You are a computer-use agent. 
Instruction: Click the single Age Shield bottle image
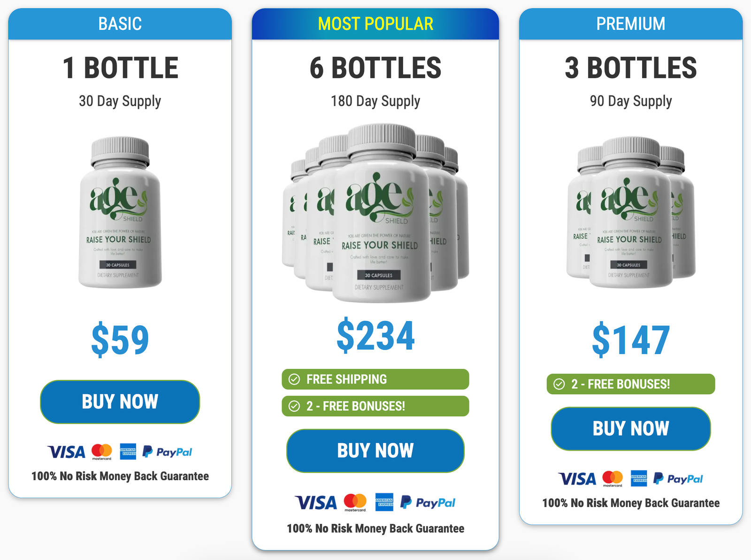(x=120, y=212)
